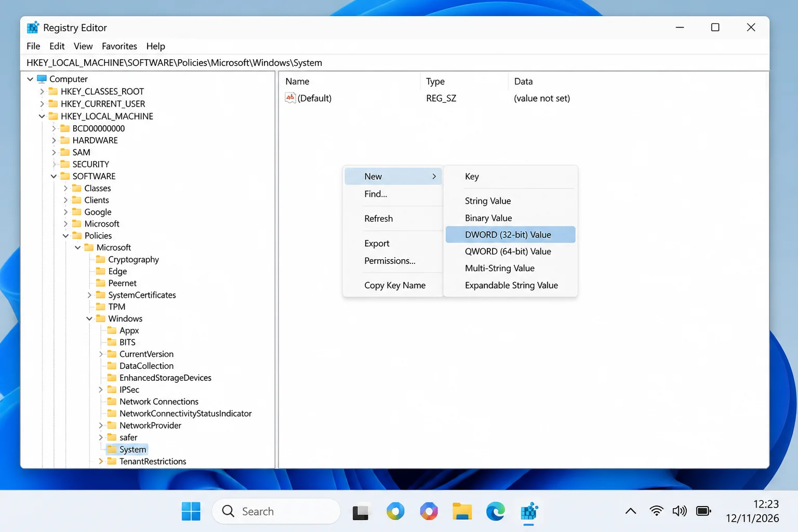The image size is (798, 532).
Task: Click the magnifier icon in the Search box
Action: 228,511
